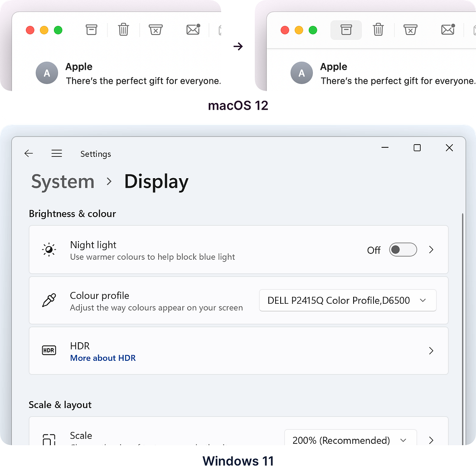Toggle the Night light switch
This screenshot has width=476, height=476.
(x=403, y=249)
